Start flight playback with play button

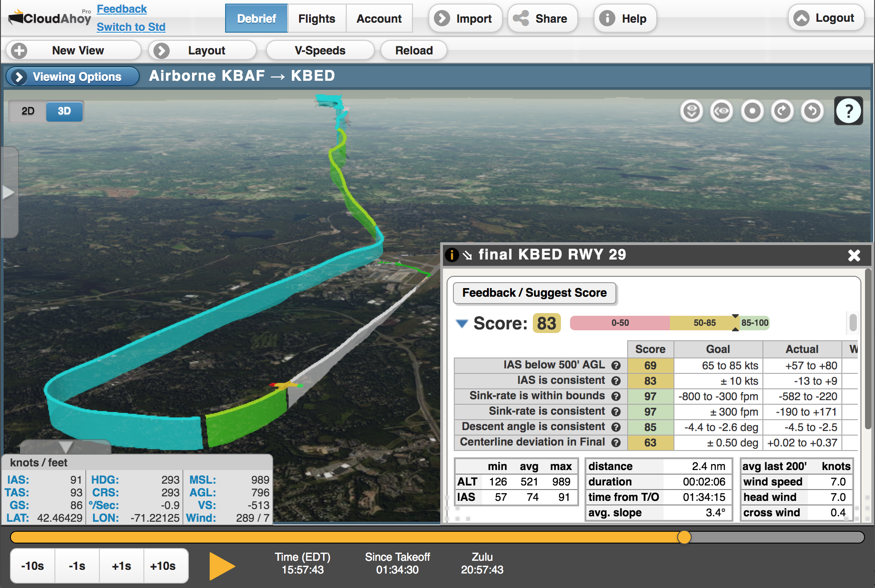point(222,566)
